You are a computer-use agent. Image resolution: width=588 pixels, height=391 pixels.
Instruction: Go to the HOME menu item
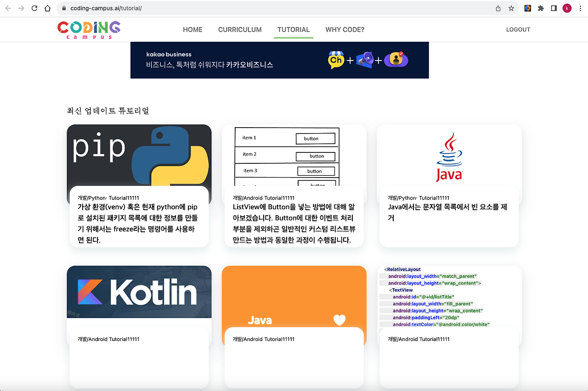(x=192, y=29)
